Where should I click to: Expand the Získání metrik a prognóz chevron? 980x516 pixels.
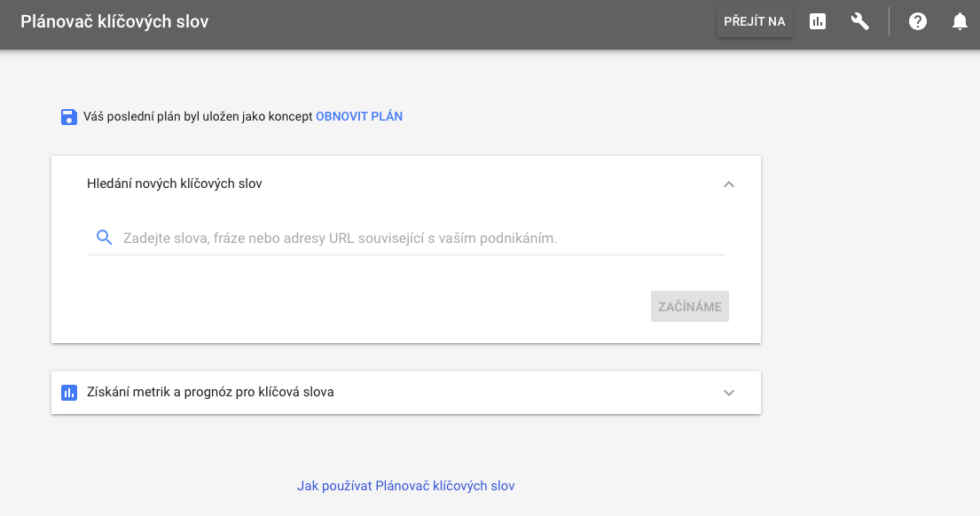[729, 393]
